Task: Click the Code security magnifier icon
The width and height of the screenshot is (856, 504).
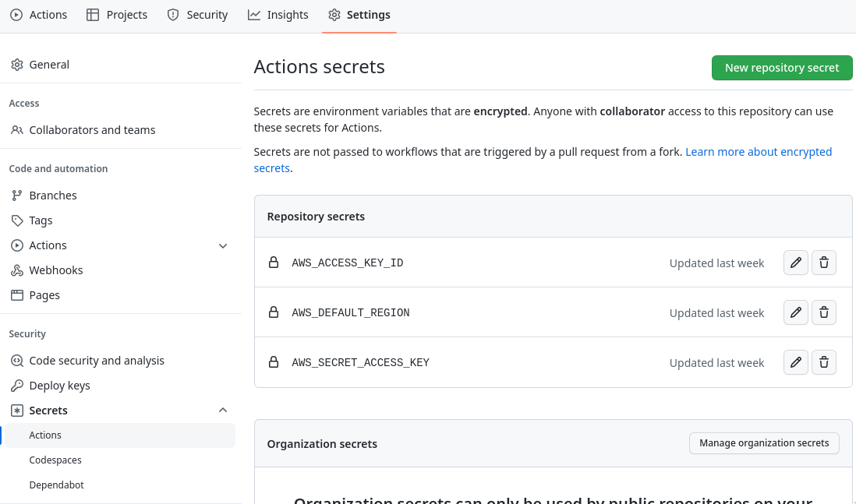Action: 17,361
